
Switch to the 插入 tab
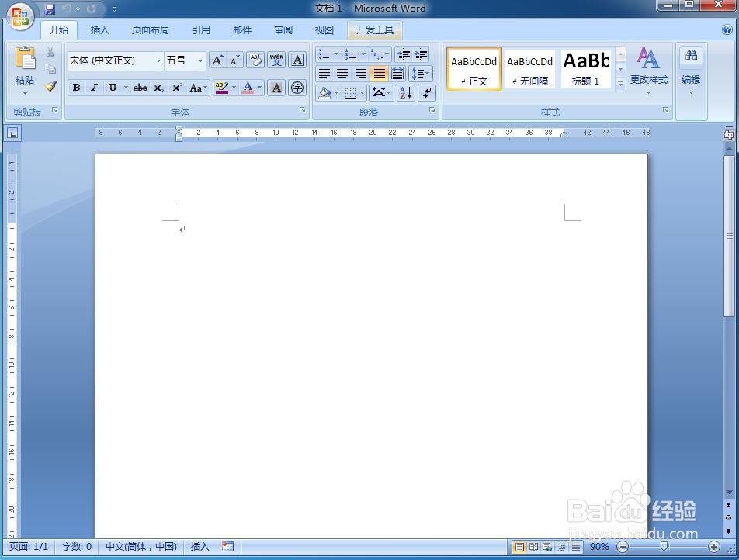[99, 30]
